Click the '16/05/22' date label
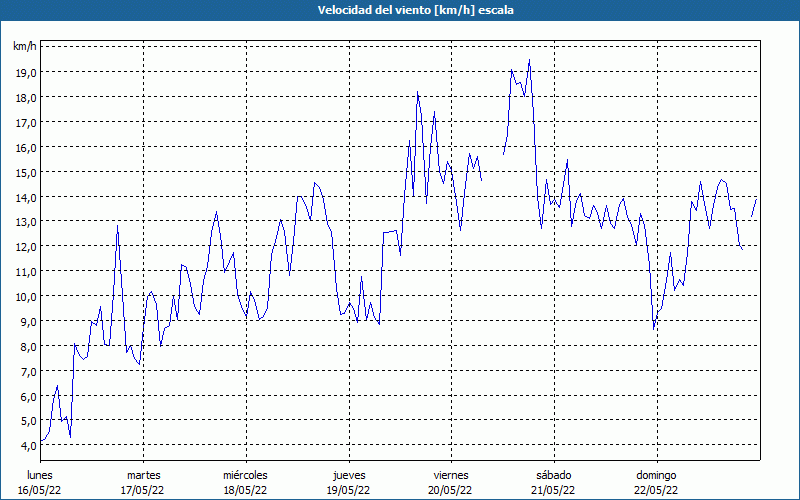Viewport: 800px width, 500px height. (40, 490)
